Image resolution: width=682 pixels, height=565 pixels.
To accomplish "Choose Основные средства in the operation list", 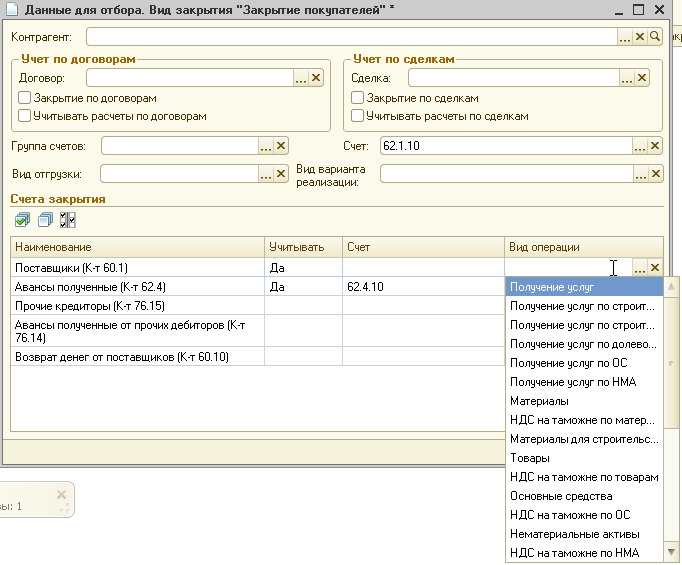I will coord(560,496).
